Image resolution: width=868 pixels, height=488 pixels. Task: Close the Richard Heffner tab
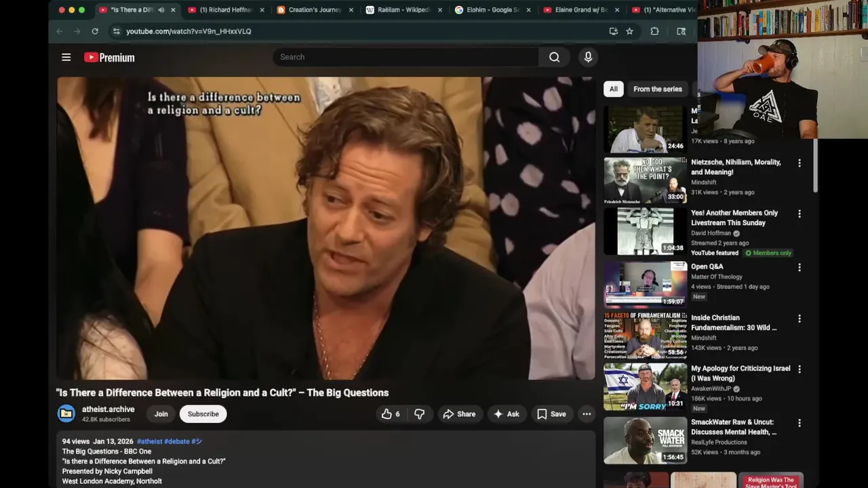262,10
